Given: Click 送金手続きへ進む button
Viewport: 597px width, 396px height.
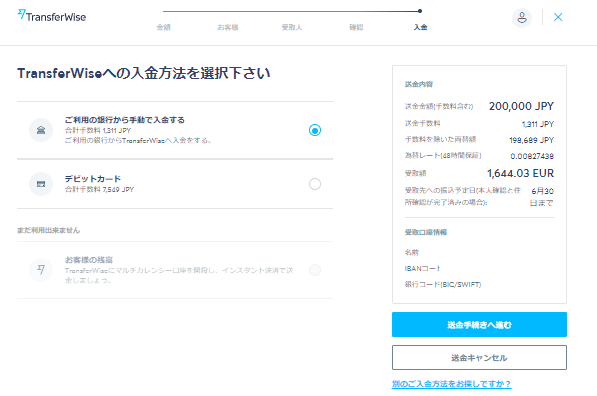Looking at the screenshot, I should tap(479, 324).
